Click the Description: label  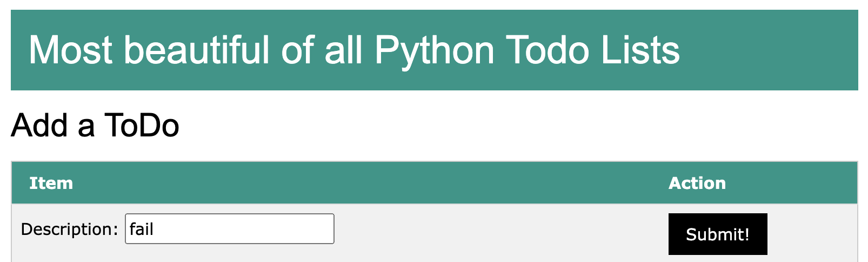69,229
